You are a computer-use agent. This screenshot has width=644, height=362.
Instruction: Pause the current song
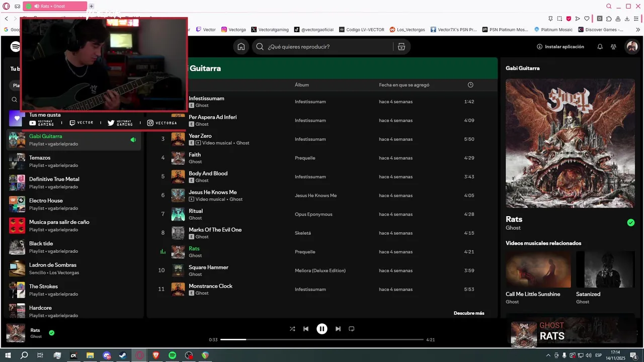coord(322,329)
